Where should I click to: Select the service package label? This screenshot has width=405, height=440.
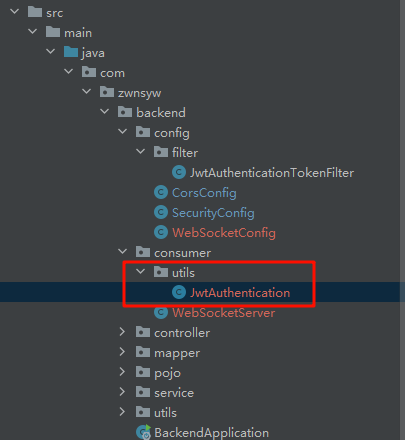point(174,392)
